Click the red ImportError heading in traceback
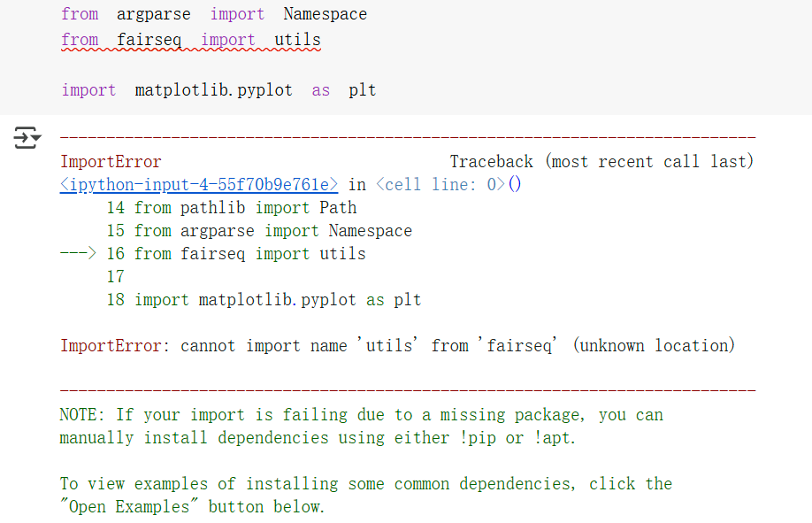The height and width of the screenshot is (523, 812). [111, 161]
